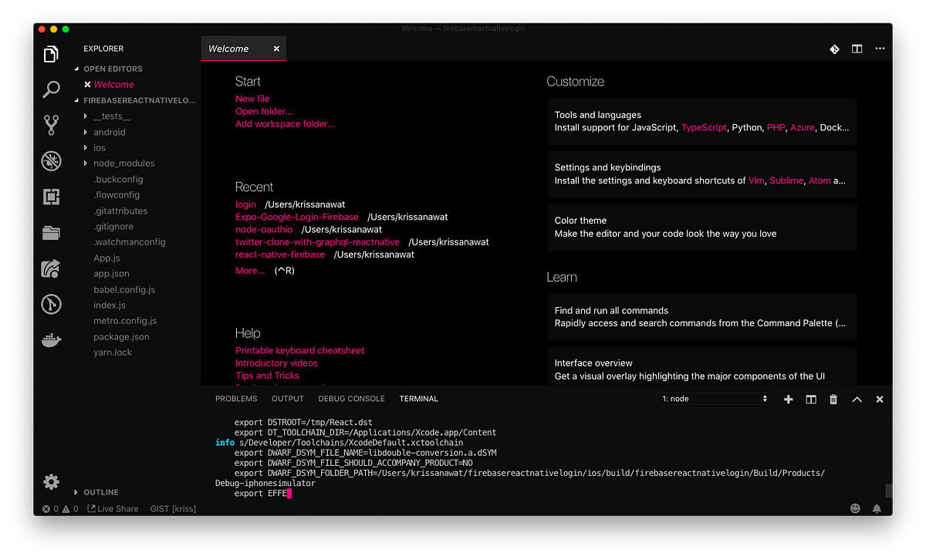Select the PROBLEMS tab
This screenshot has height=560, width=926.
236,399
